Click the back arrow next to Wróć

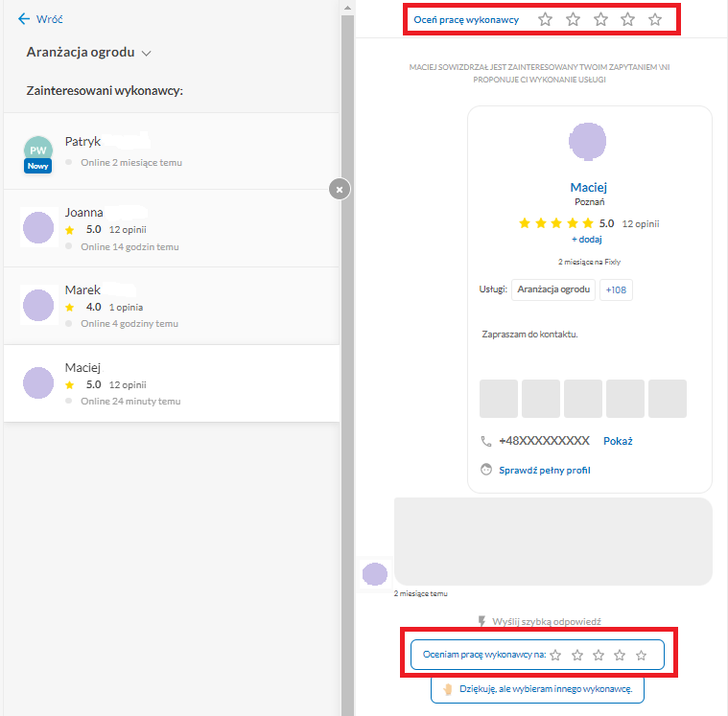24,18
